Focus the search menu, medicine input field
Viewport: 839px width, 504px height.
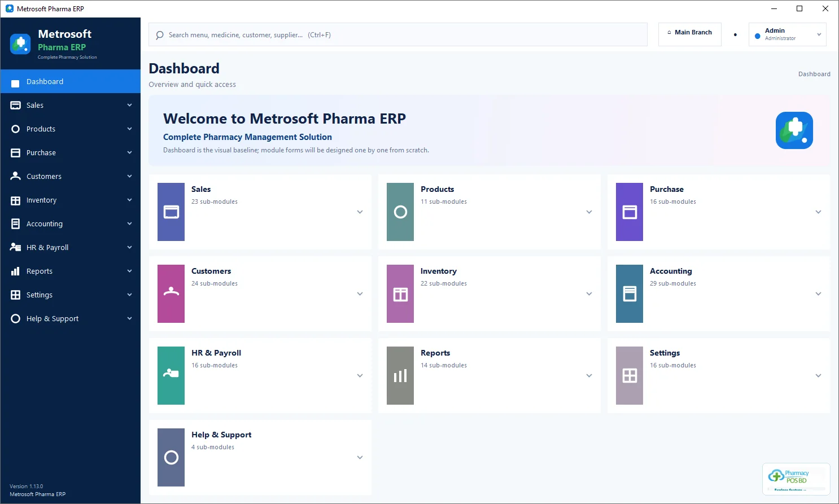[x=398, y=34]
